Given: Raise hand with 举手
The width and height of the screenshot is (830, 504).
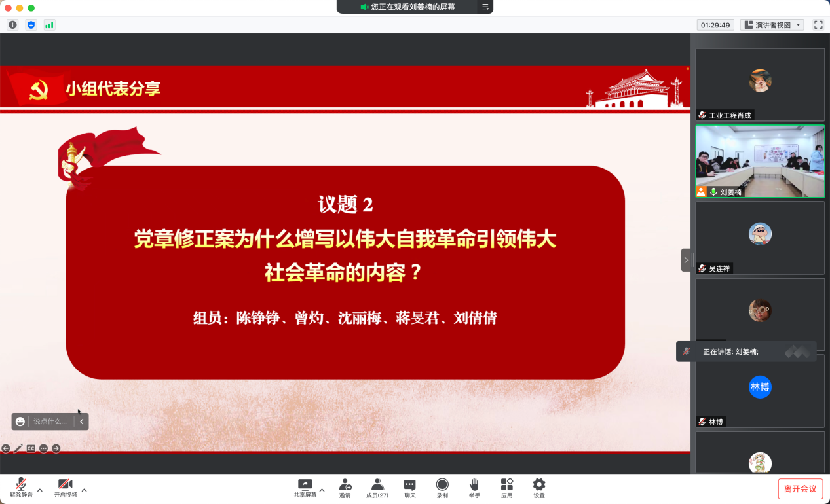Looking at the screenshot, I should pyautogui.click(x=474, y=488).
